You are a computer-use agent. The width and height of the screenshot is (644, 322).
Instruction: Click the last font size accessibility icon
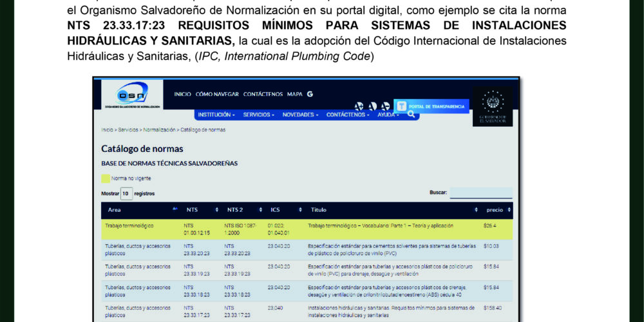tap(385, 106)
